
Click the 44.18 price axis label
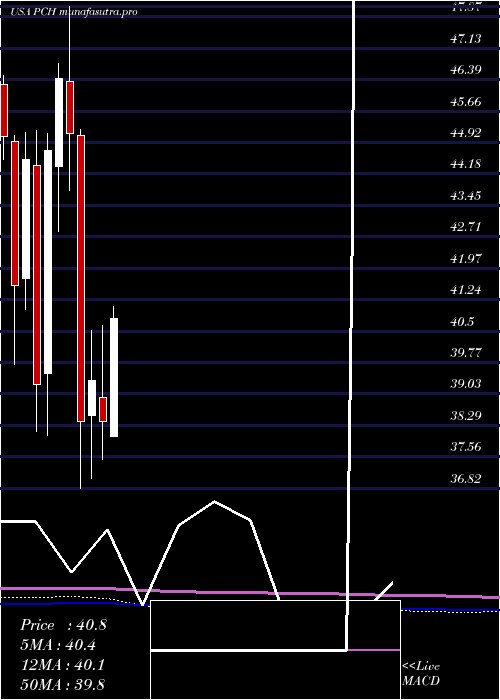point(466,164)
